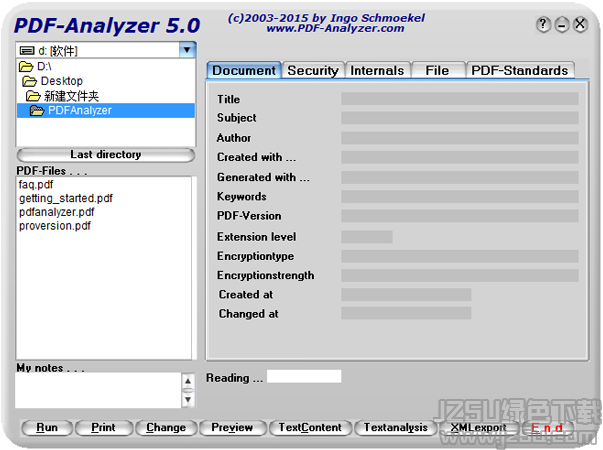The width and height of the screenshot is (603, 450).
Task: Click the TextContent button
Action: tap(310, 428)
